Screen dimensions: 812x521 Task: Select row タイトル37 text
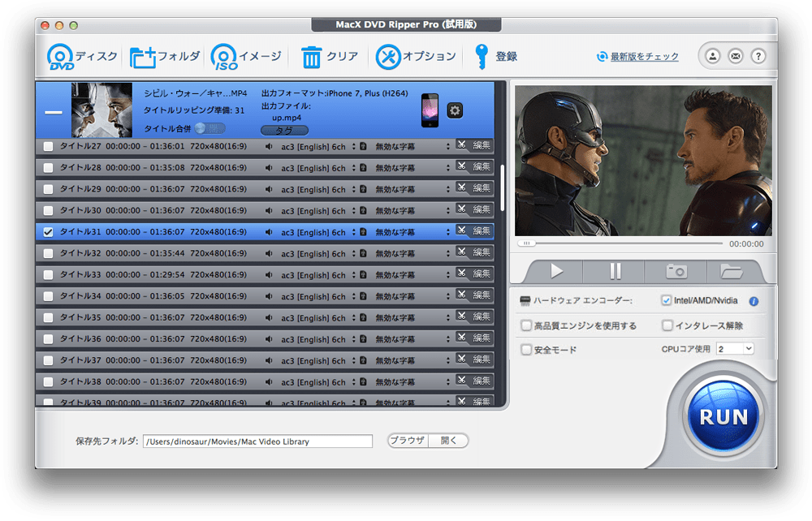click(153, 360)
